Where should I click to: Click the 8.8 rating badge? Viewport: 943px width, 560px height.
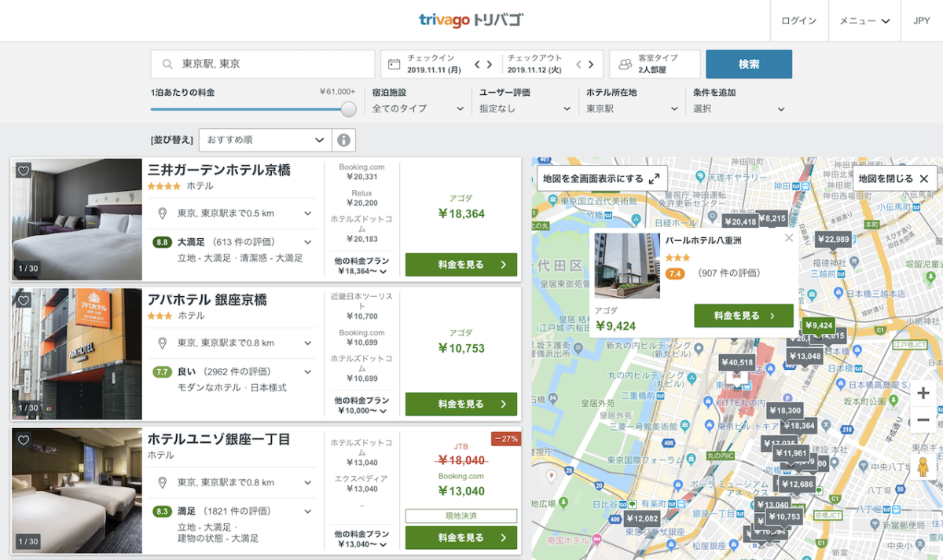[x=163, y=243]
